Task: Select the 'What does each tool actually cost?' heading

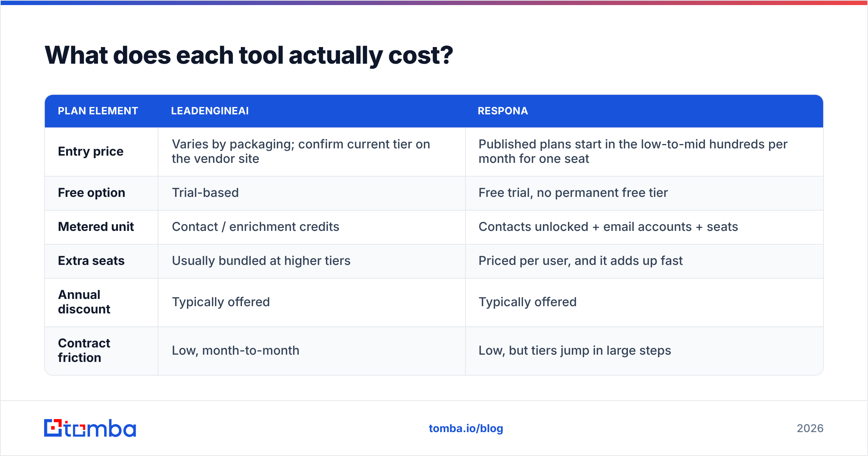Action: click(x=249, y=55)
